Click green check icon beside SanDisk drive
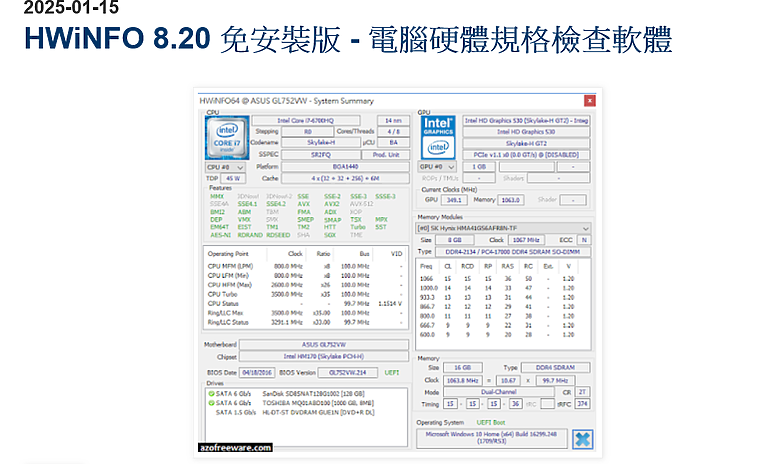The width and height of the screenshot is (780, 464). click(211, 393)
